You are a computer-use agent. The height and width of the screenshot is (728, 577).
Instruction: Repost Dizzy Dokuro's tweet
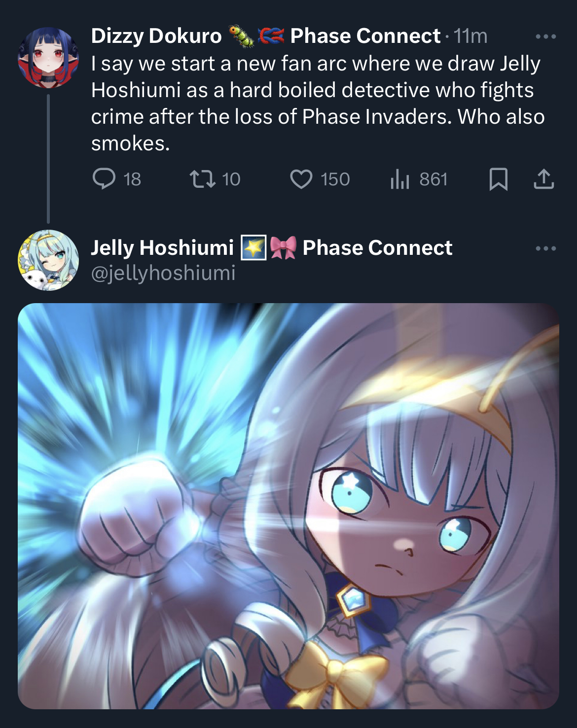203,179
